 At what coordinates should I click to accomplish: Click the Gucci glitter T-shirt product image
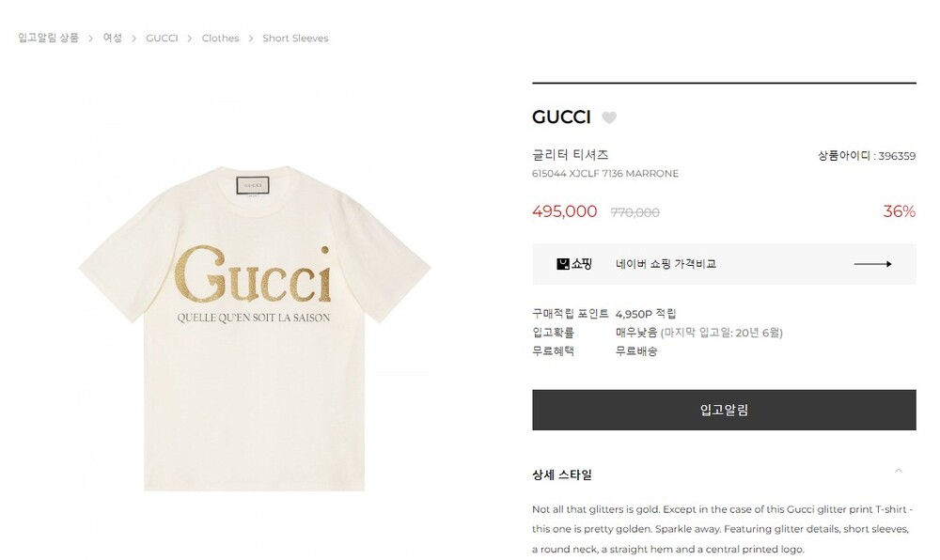coord(254,328)
